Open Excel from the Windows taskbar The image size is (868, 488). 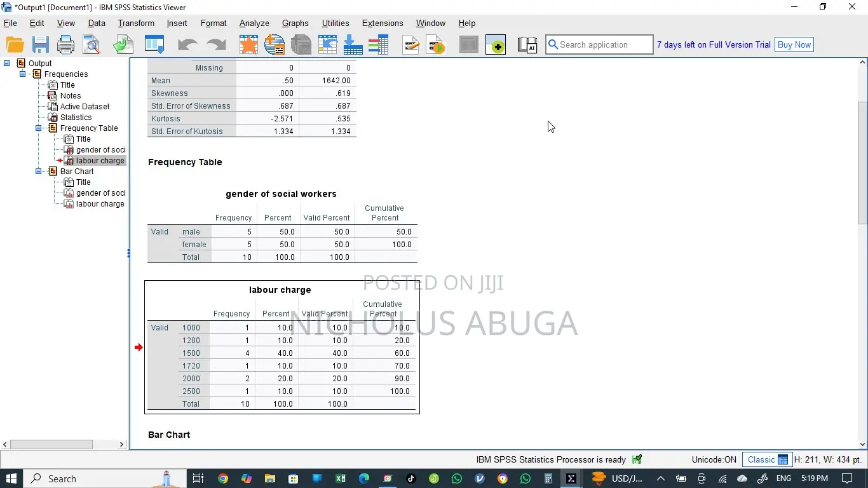coord(340,478)
